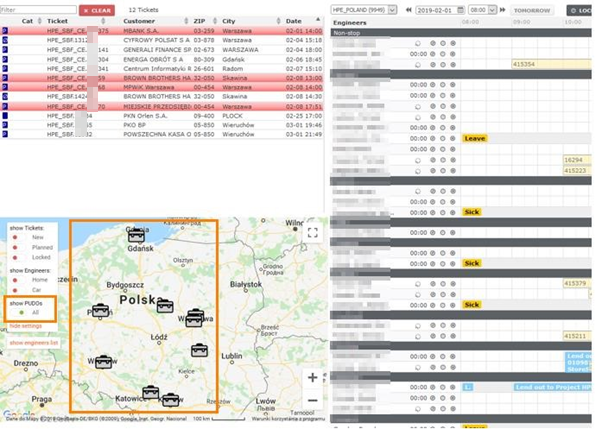
Task: Click the hide settings link
Action: tap(26, 326)
